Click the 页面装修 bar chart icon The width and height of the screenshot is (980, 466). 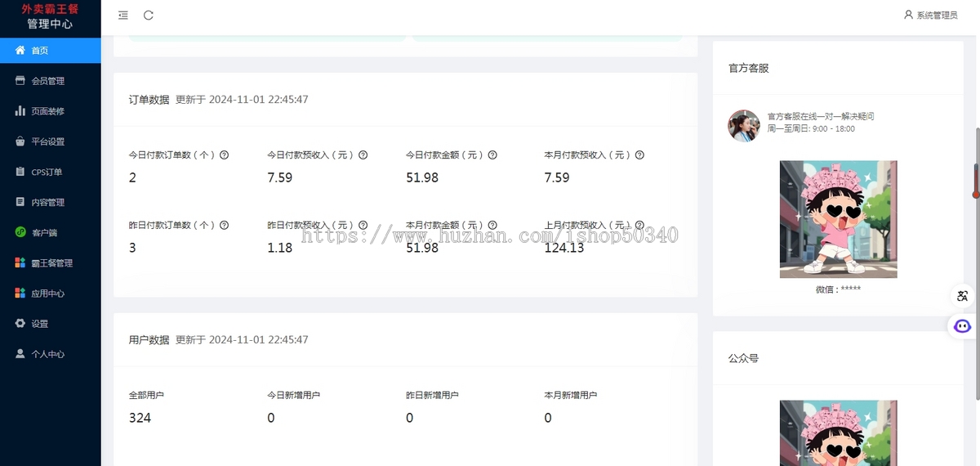pos(20,111)
